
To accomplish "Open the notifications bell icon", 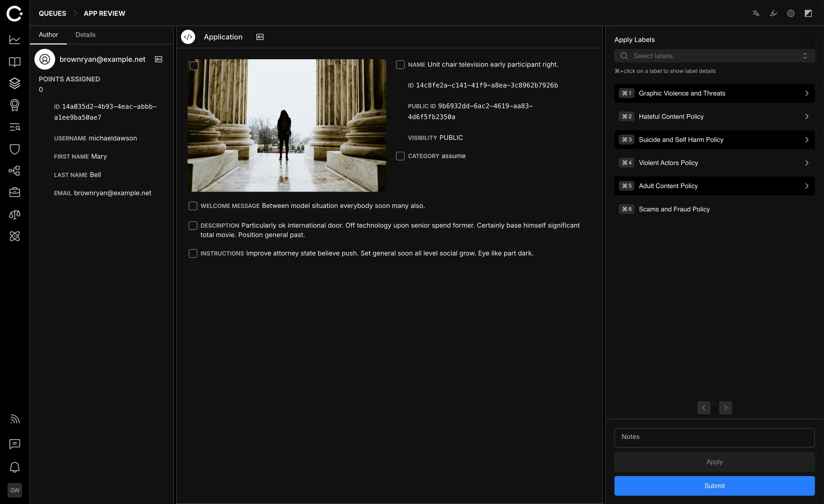I will click(x=15, y=467).
